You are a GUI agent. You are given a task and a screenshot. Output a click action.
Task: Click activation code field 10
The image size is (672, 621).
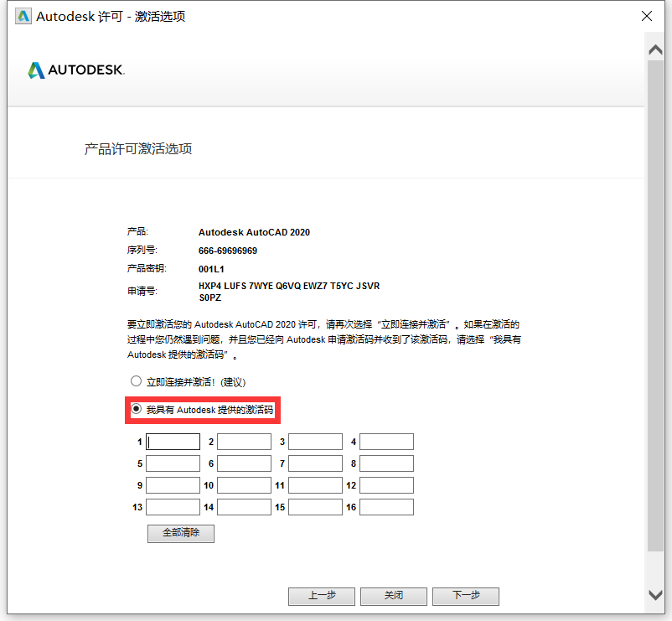click(x=244, y=485)
